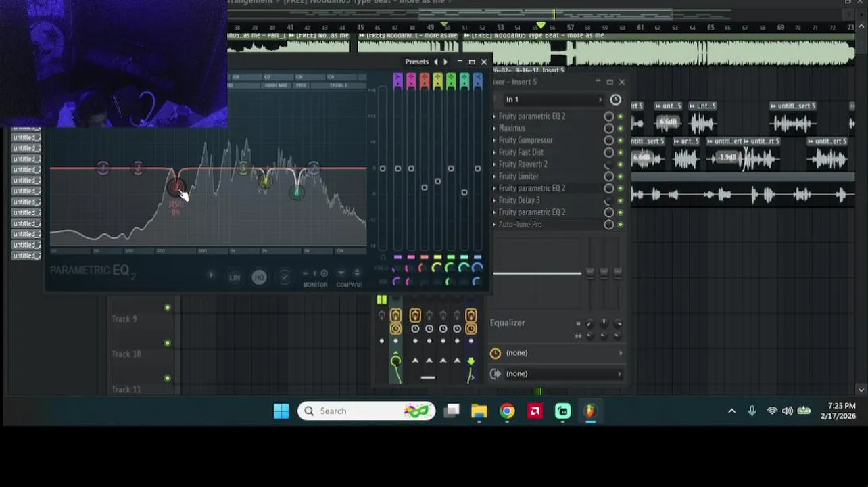This screenshot has height=487, width=868.
Task: Click the Equalizer label in mixer
Action: click(507, 323)
